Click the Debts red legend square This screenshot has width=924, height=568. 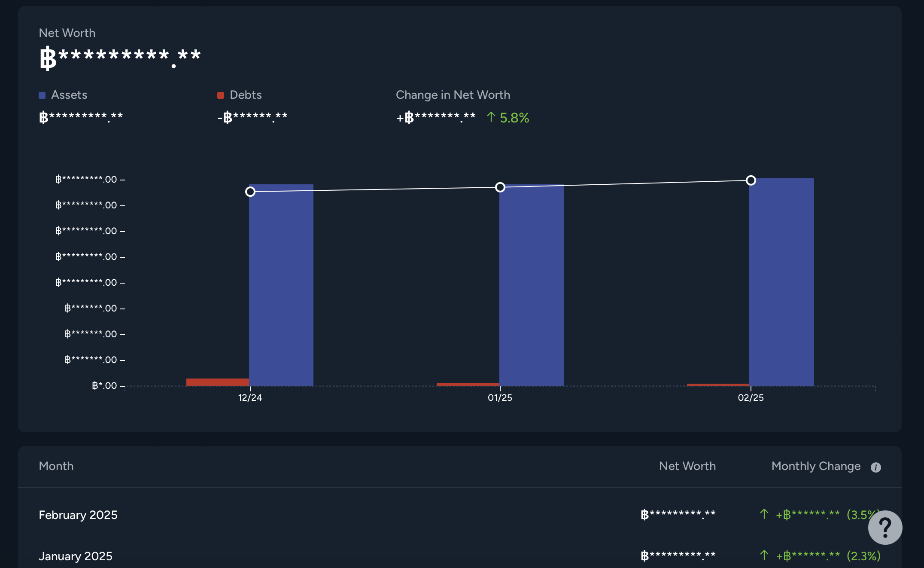click(221, 95)
